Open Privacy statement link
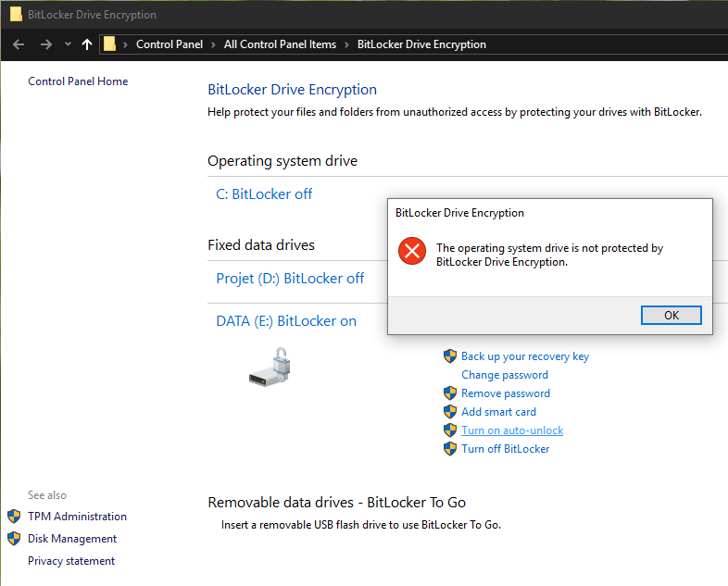Viewport: 728px width, 586px height. [71, 561]
